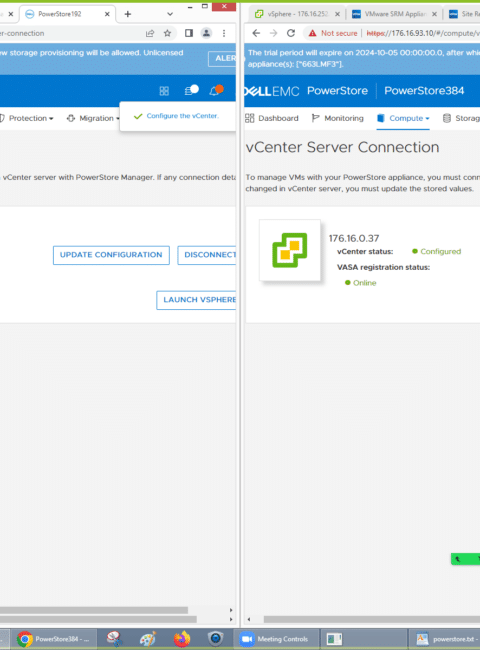The image size is (480, 650).
Task: Open the Snipping Tool taskbar icon
Action: (x=114, y=639)
